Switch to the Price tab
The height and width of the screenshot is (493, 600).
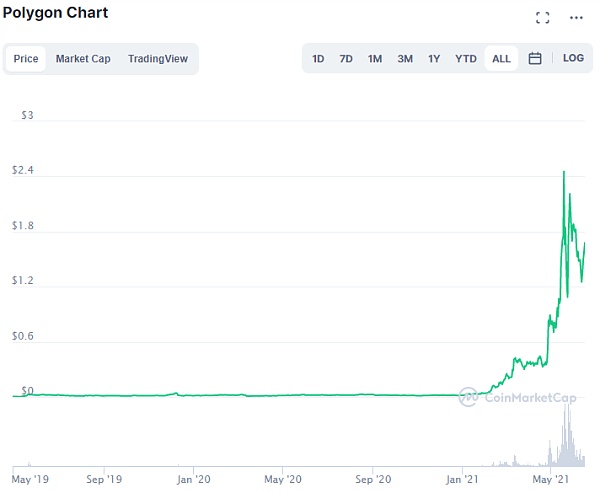click(x=26, y=59)
